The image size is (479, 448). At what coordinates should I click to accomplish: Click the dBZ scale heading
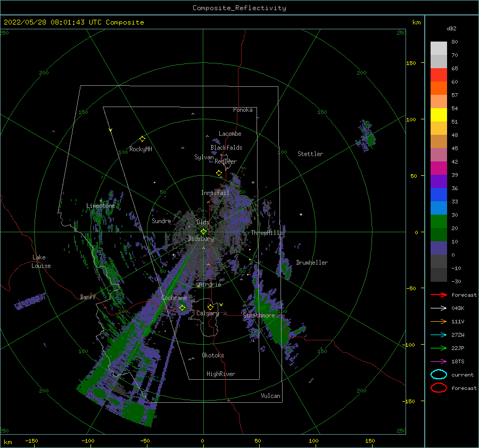click(x=451, y=28)
